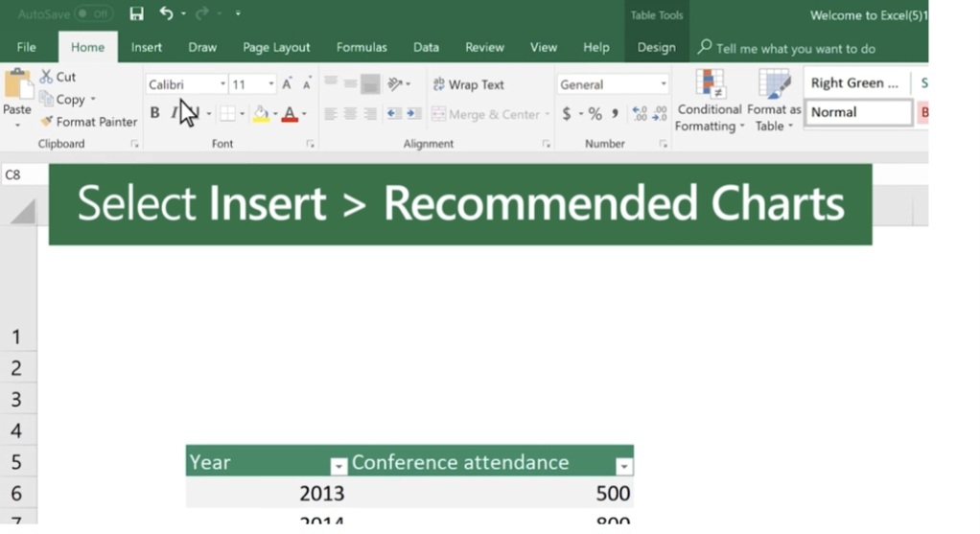Open the Undo history dropdown arrow
980x534 pixels.
coord(183,13)
